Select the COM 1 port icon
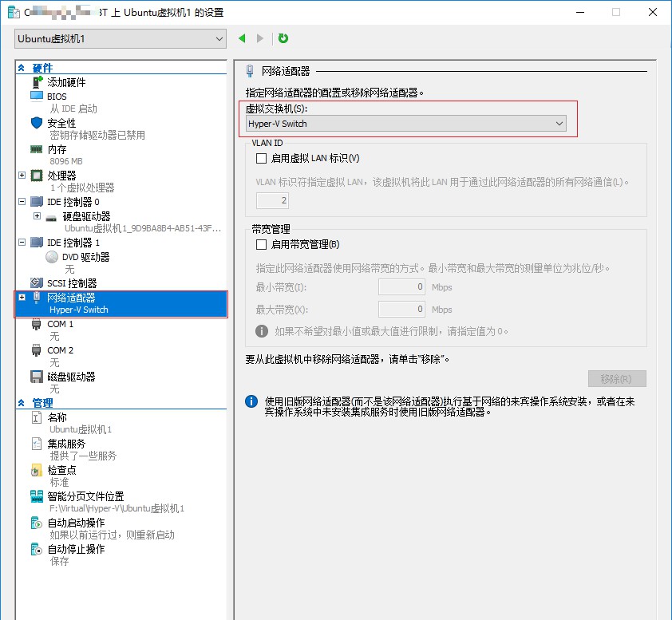The image size is (672, 620). coord(37,324)
